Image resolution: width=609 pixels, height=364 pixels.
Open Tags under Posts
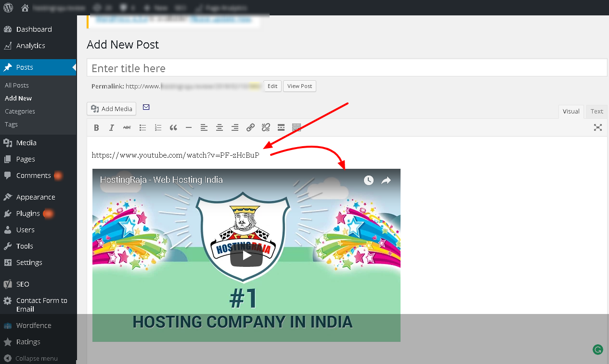pyautogui.click(x=11, y=124)
